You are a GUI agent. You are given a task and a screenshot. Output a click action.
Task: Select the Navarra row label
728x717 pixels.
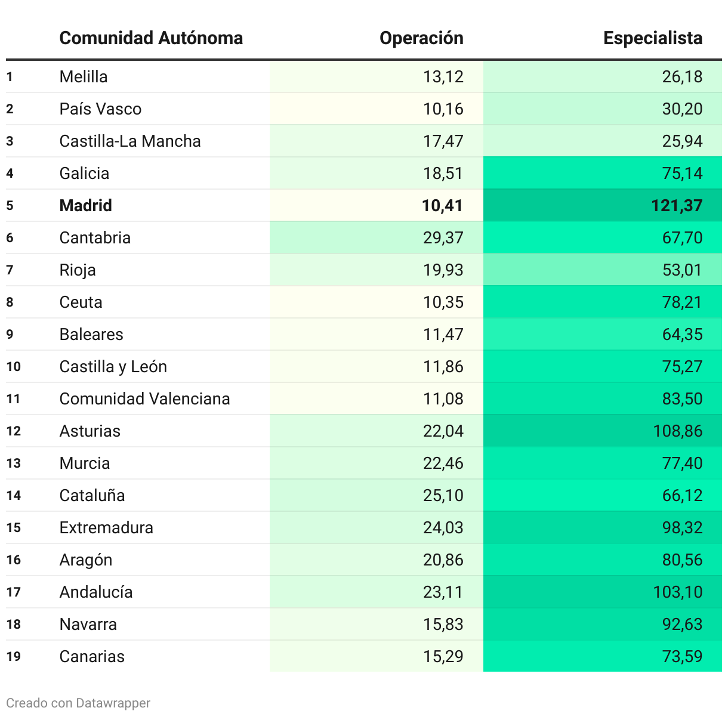pyautogui.click(x=88, y=625)
